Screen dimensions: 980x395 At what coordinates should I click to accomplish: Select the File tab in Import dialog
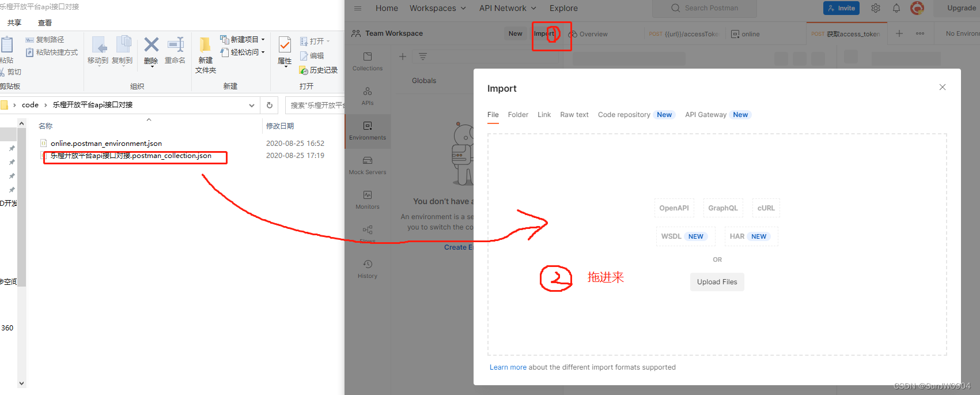[493, 115]
